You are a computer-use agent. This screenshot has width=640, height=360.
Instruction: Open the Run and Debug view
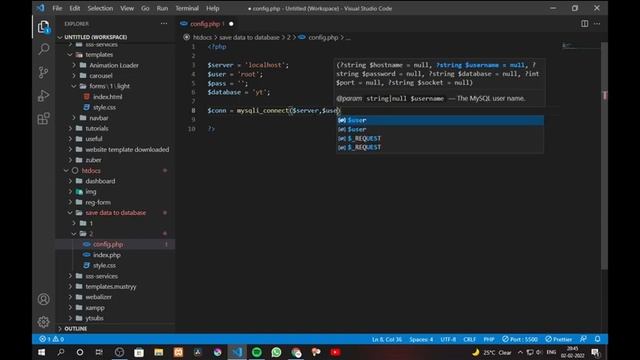pyautogui.click(x=43, y=96)
